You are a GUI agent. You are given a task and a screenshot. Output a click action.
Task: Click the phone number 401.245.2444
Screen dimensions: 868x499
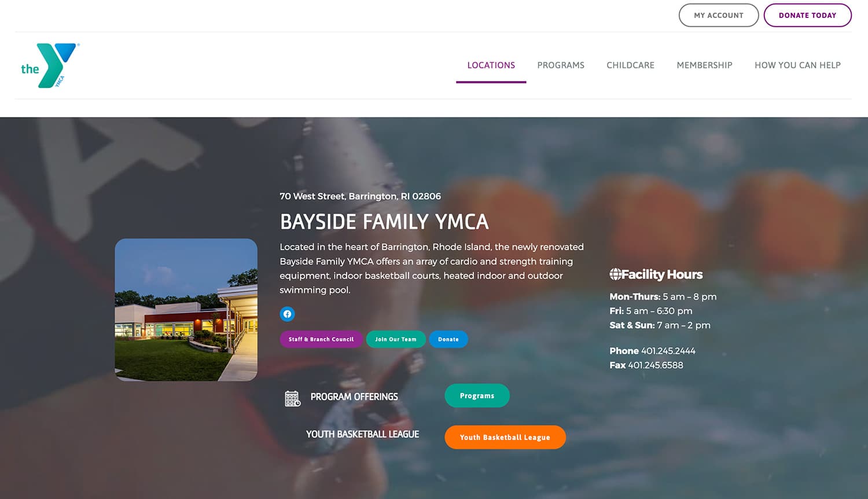tap(668, 351)
